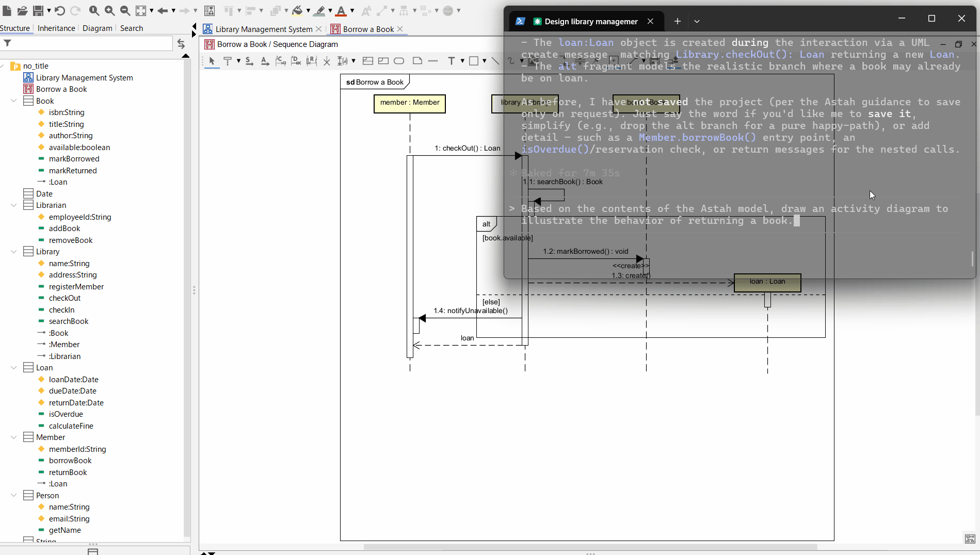This screenshot has width=980, height=555.
Task: Collapse the Library class node
Action: point(13,251)
